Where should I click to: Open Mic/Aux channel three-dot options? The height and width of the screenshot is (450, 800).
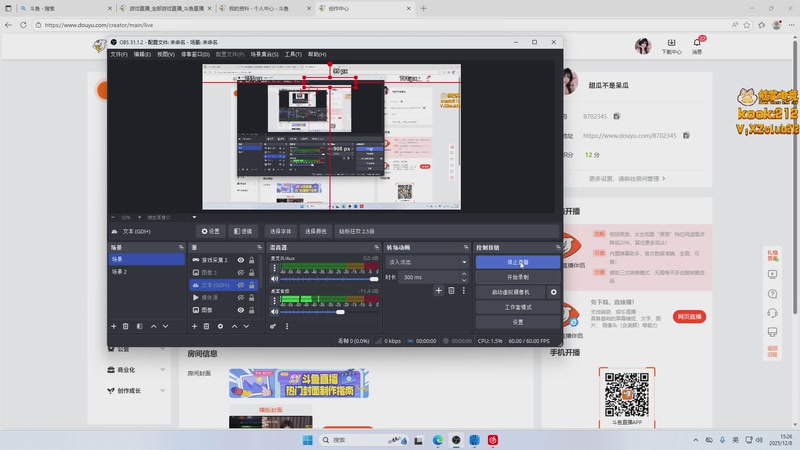point(274,268)
